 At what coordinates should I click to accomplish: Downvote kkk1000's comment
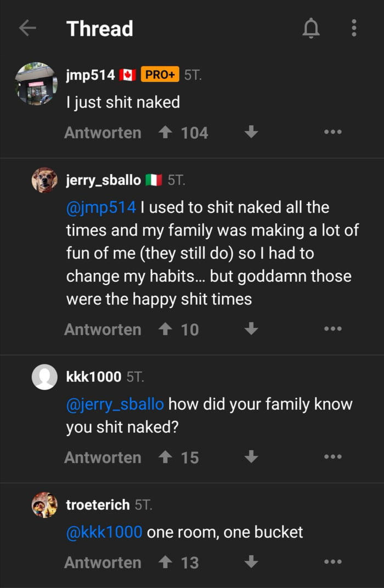pyautogui.click(x=251, y=457)
